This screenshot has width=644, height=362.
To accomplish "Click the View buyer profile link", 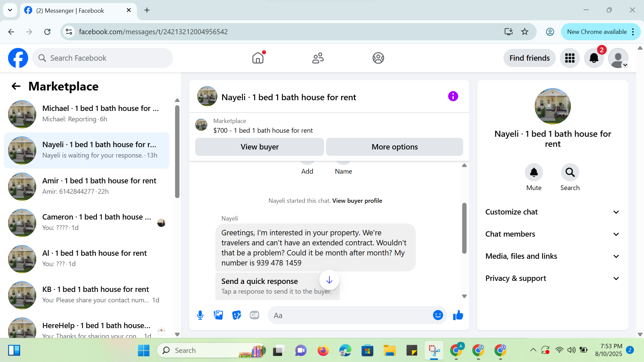I will 357,201.
